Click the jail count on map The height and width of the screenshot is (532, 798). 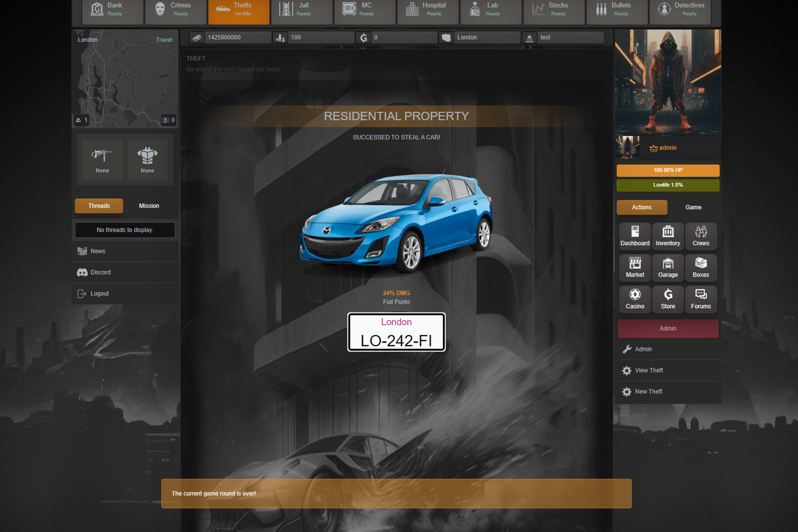(x=168, y=120)
